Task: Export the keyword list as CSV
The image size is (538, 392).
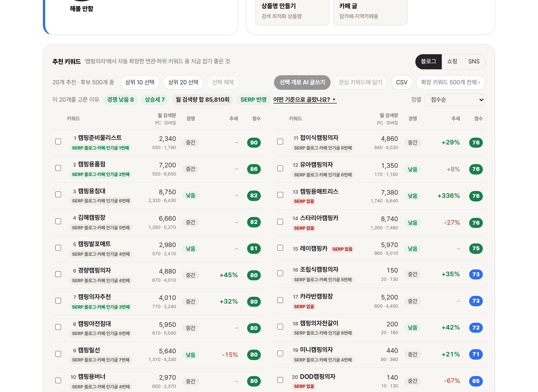Action: (401, 82)
